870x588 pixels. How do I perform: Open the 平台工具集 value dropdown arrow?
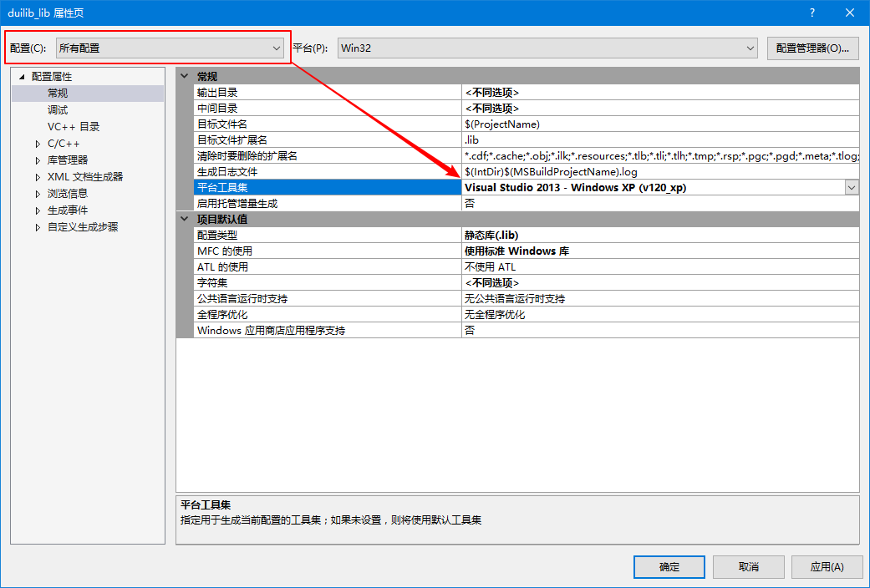[852, 187]
